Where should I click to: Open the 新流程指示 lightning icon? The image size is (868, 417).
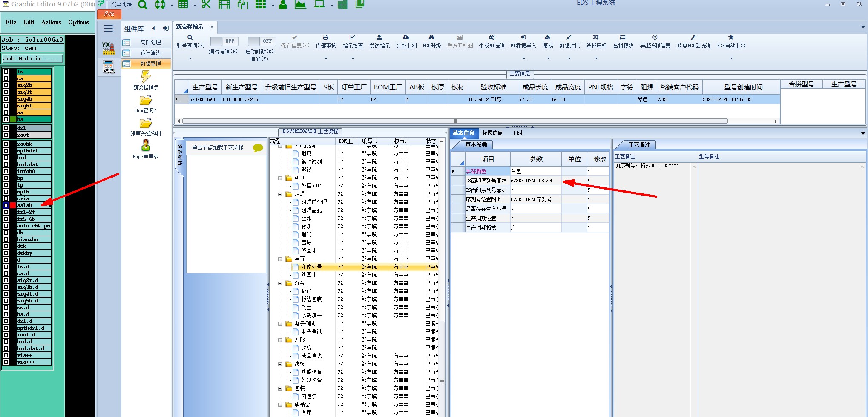[146, 77]
